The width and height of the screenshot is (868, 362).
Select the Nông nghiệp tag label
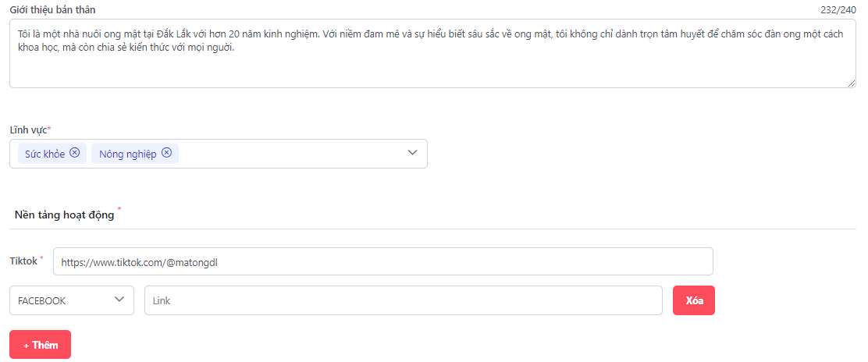coord(128,154)
